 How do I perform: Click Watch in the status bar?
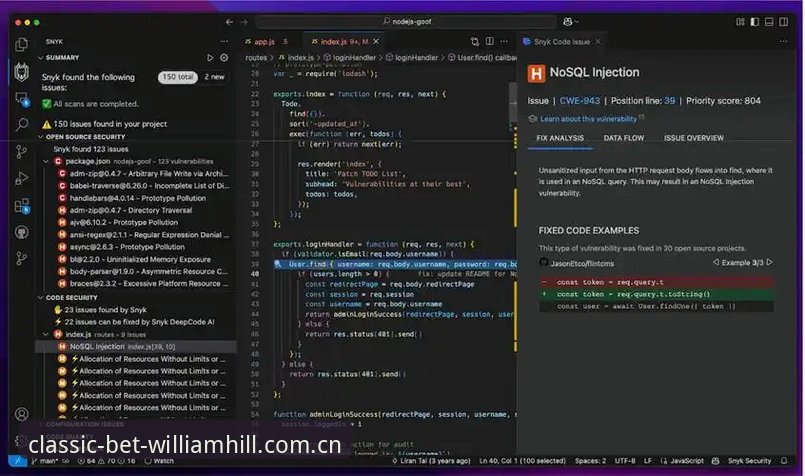159,461
